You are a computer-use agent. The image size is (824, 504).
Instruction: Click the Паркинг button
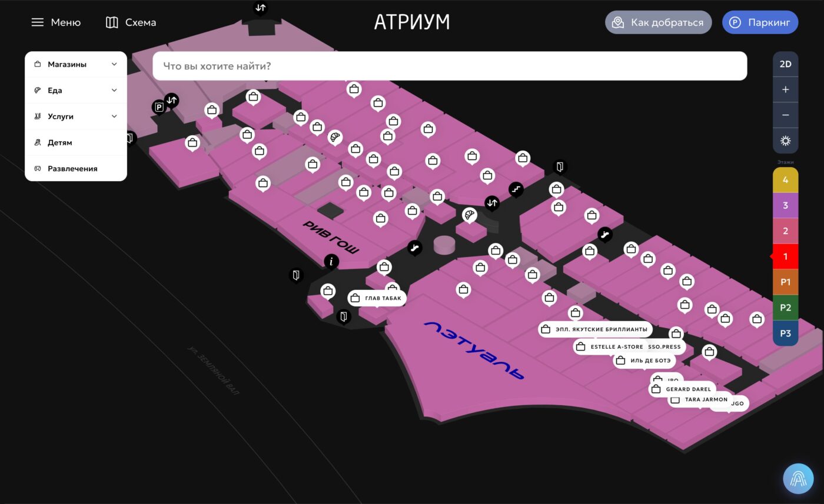[760, 22]
